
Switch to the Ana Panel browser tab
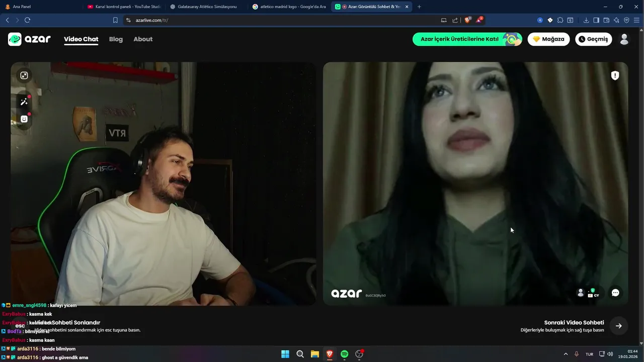(40, 7)
